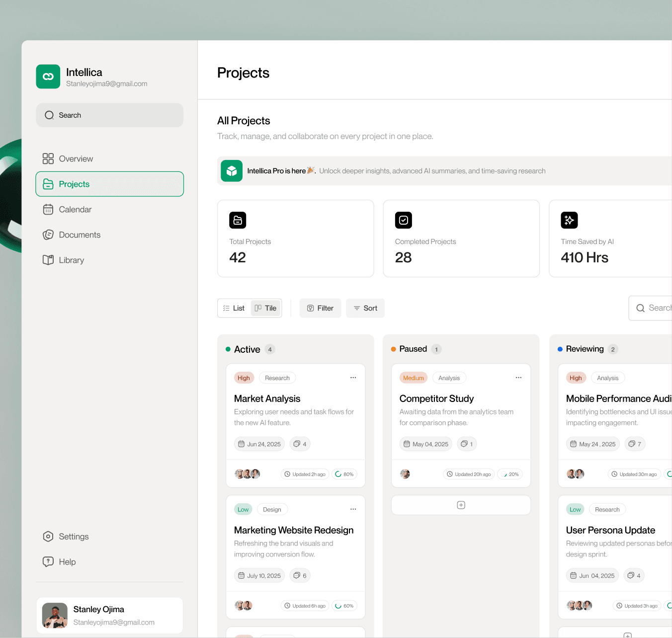
Task: Click Stanley Ojima's avatar photo
Action: coord(55,616)
